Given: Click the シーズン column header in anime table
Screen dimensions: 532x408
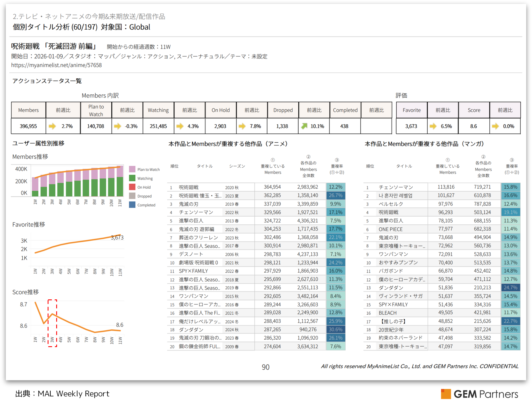Looking at the screenshot, I should tap(237, 166).
